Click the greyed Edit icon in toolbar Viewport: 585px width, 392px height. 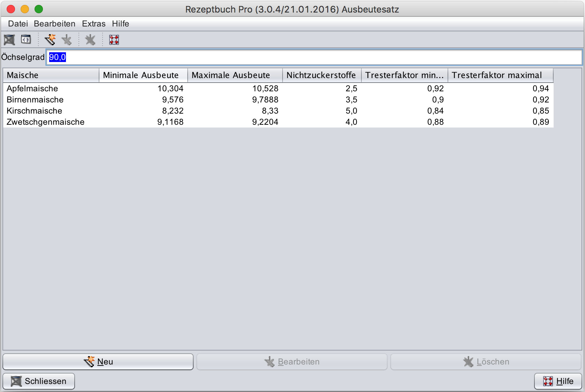(x=67, y=40)
